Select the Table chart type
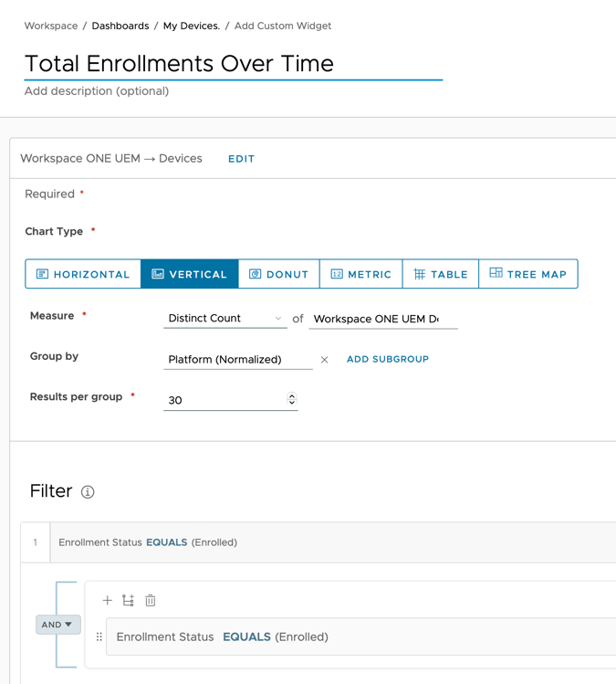Image resolution: width=616 pixels, height=684 pixels. pos(440,274)
